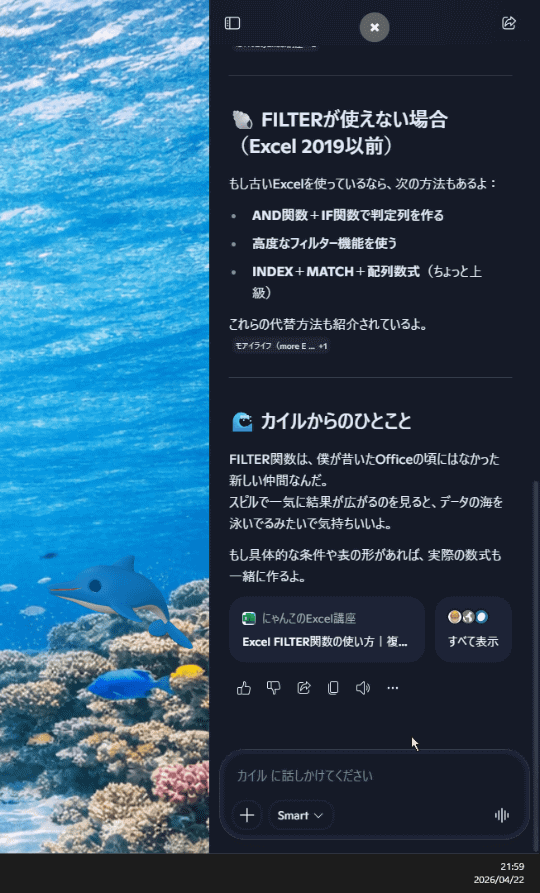This screenshot has height=893, width=540.
Task: Give the response a thumbs up
Action: (x=244, y=688)
